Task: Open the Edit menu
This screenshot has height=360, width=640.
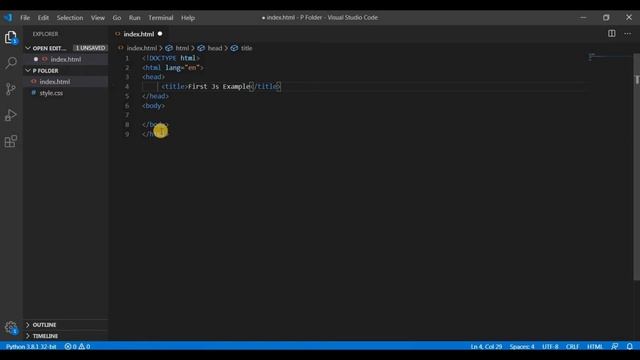Action: [43, 18]
